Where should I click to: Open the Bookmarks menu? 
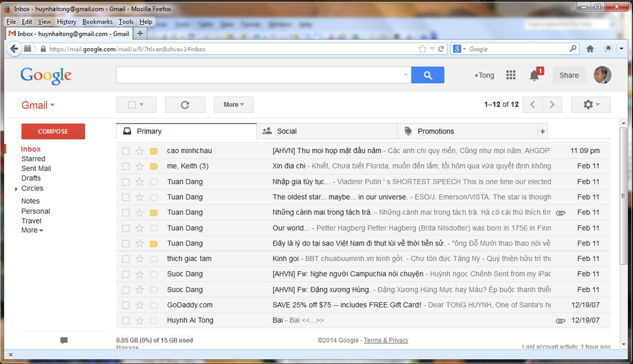(97, 22)
